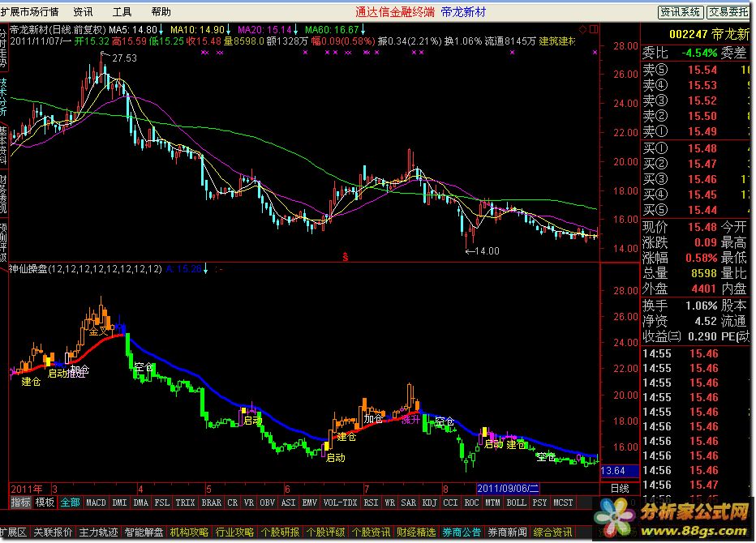Click the red split-window icon beside the diamond
Image resolution: width=756 pixels, height=543 pixels.
(x=594, y=29)
